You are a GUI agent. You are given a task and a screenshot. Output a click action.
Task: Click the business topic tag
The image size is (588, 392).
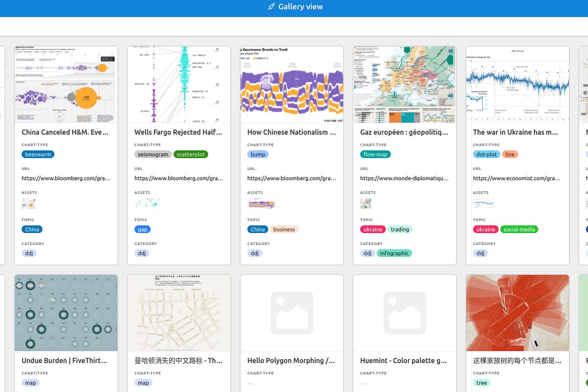[284, 229]
